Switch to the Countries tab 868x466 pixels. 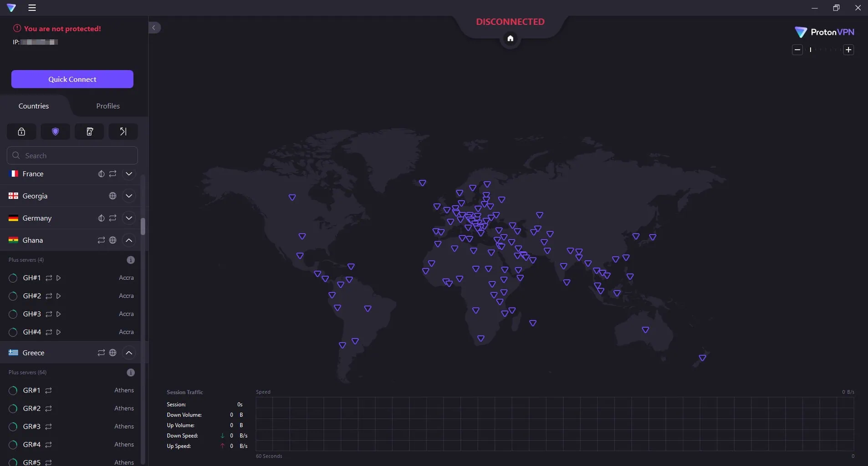[x=34, y=106]
